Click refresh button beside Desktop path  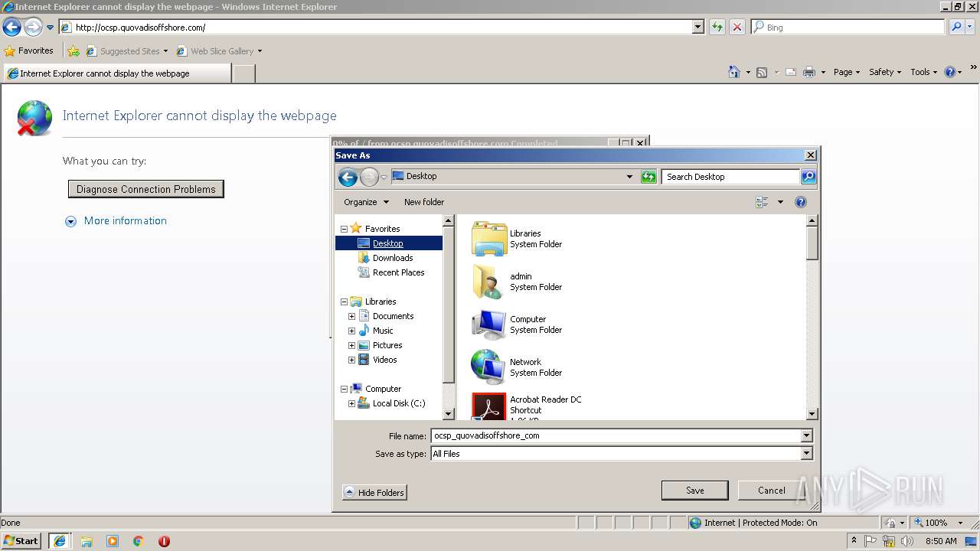coord(648,177)
